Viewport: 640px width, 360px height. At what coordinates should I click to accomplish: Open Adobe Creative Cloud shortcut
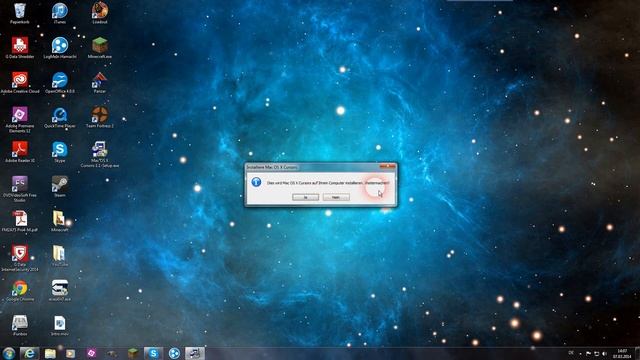point(20,82)
